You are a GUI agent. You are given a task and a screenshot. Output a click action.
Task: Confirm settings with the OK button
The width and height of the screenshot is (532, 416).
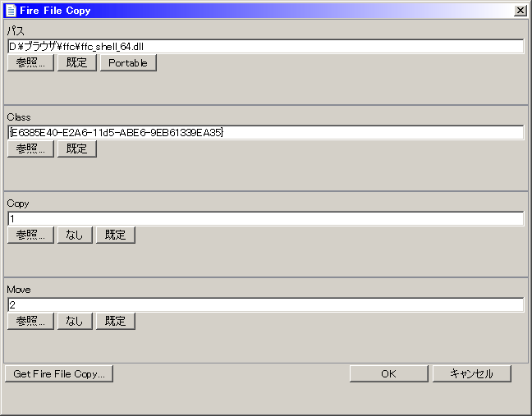(x=388, y=374)
